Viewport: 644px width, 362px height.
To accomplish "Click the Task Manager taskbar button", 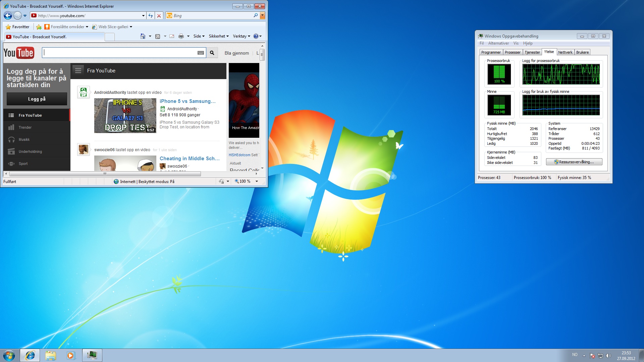I will (92, 355).
